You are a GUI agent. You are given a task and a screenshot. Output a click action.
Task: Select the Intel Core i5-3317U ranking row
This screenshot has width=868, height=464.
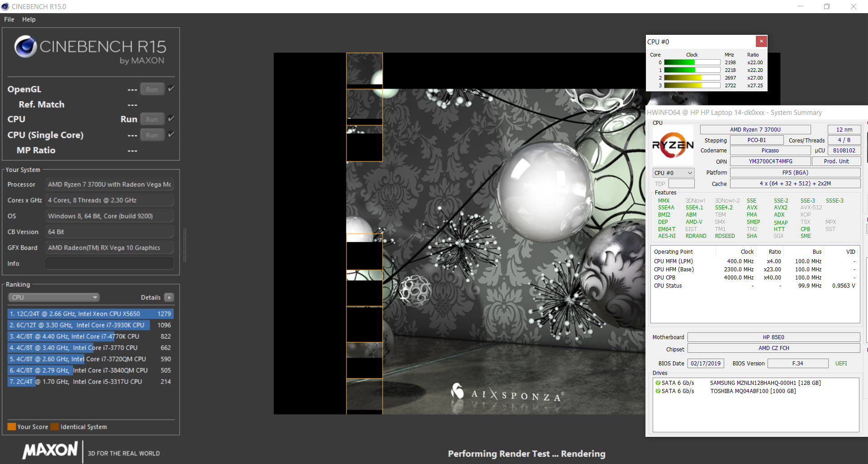(x=90, y=382)
